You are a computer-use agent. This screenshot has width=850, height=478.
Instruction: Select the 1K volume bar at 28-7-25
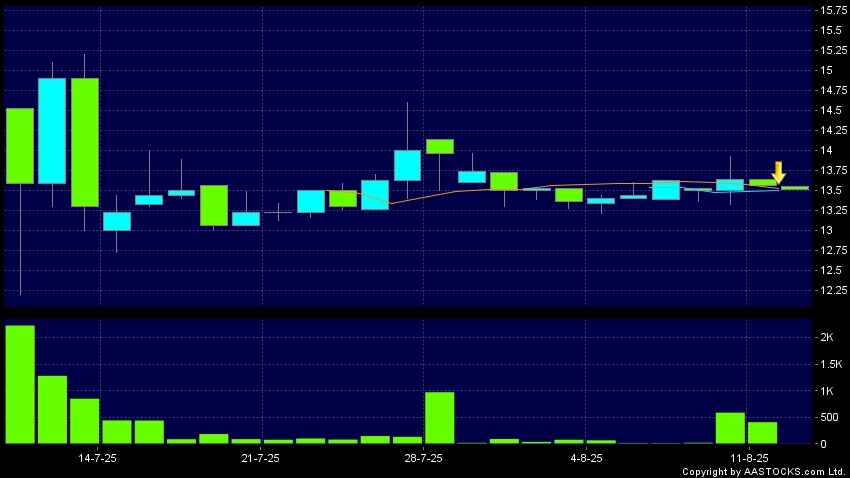pyautogui.click(x=440, y=418)
